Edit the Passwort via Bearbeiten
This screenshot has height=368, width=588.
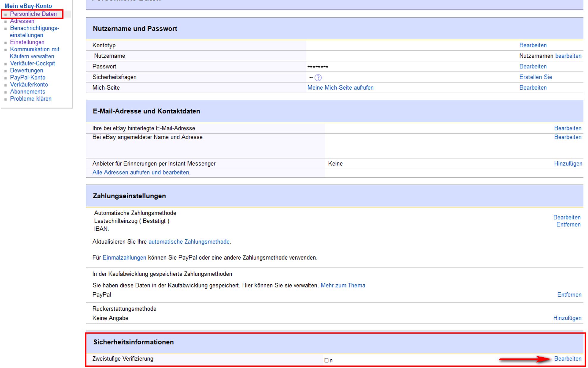coord(533,66)
